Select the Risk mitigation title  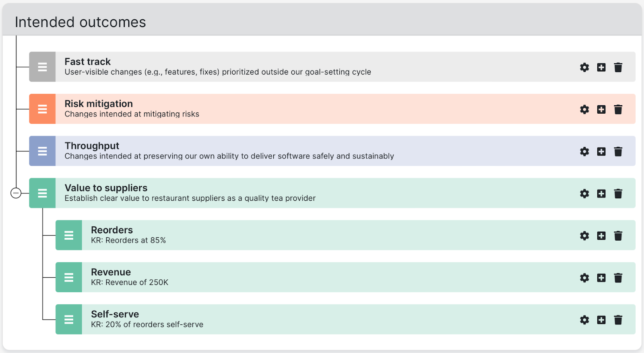[99, 104]
